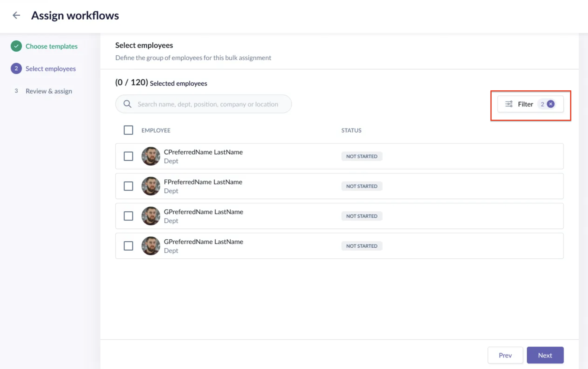This screenshot has height=369, width=588.
Task: Select the FPreferredName LastName checkbox
Action: click(x=128, y=186)
